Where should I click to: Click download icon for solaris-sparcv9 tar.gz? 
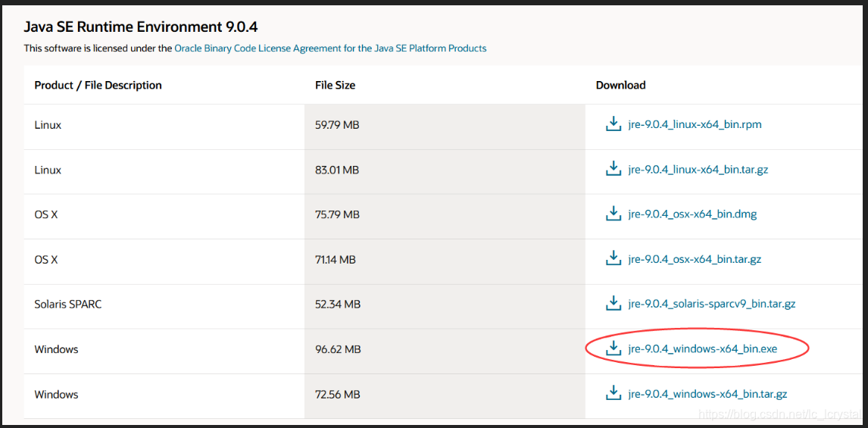coord(613,304)
